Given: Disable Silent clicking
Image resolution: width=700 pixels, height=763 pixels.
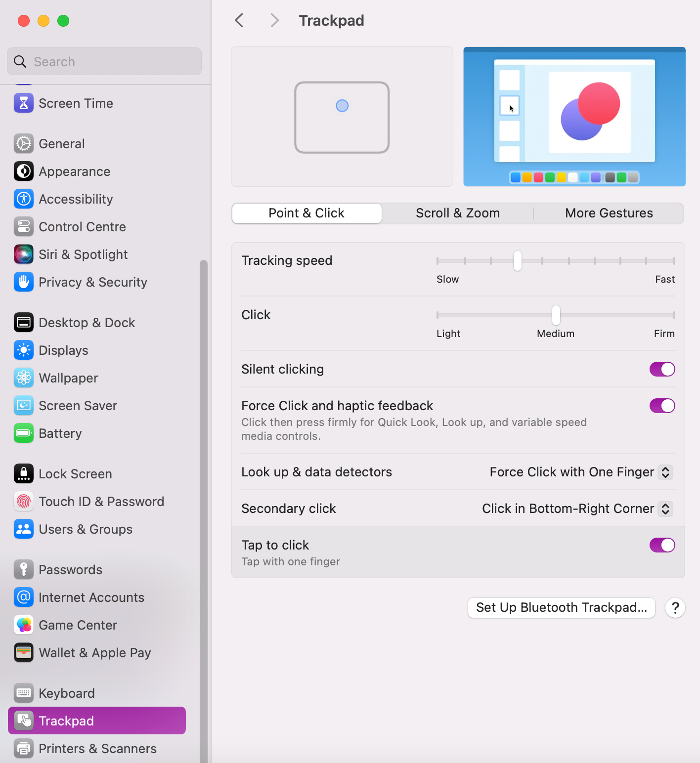Looking at the screenshot, I should coord(662,369).
